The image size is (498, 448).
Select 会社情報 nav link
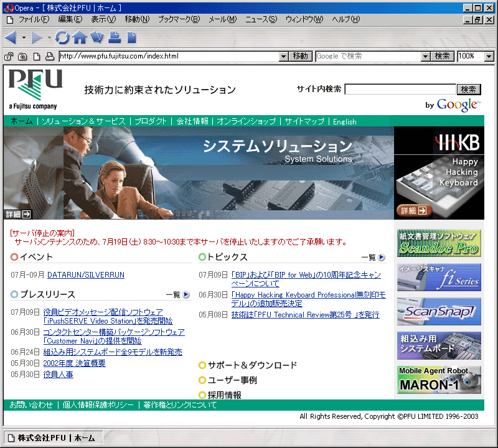coord(192,121)
